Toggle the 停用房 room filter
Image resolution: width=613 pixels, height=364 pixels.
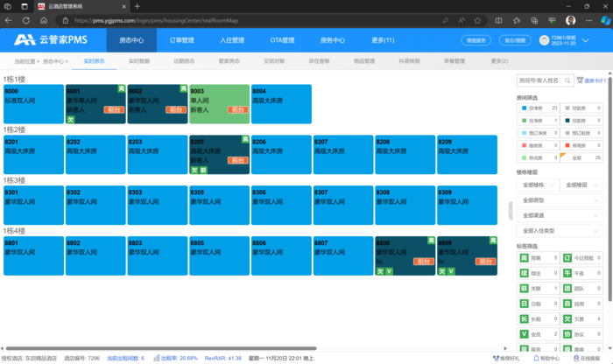tap(581, 145)
